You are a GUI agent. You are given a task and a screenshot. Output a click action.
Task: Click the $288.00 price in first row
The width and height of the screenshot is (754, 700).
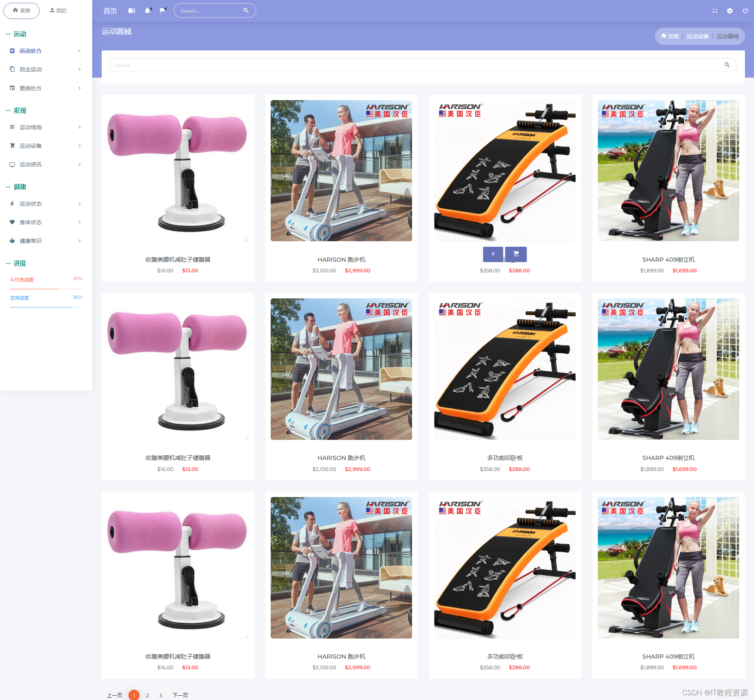click(x=519, y=270)
